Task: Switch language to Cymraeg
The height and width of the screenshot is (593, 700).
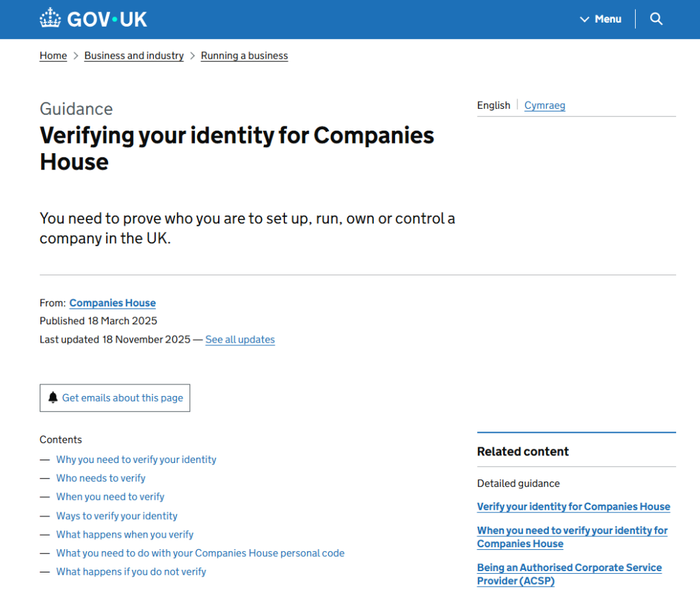Action: (545, 105)
